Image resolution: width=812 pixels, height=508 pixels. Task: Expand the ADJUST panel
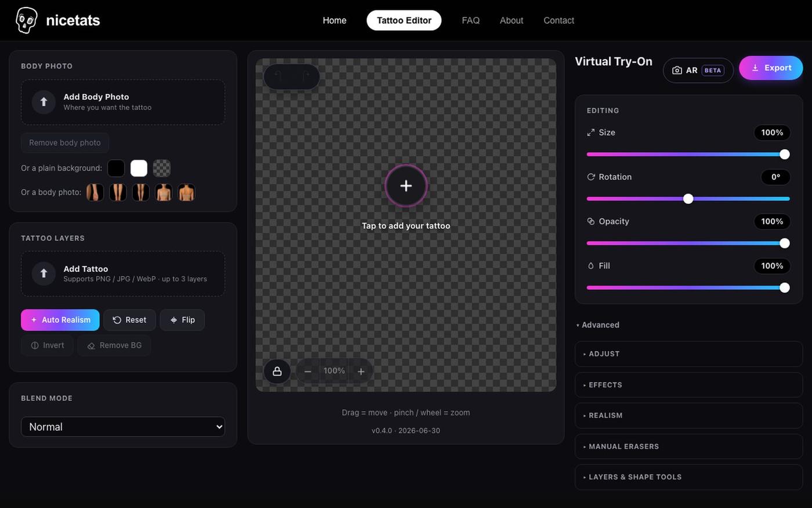pos(688,354)
